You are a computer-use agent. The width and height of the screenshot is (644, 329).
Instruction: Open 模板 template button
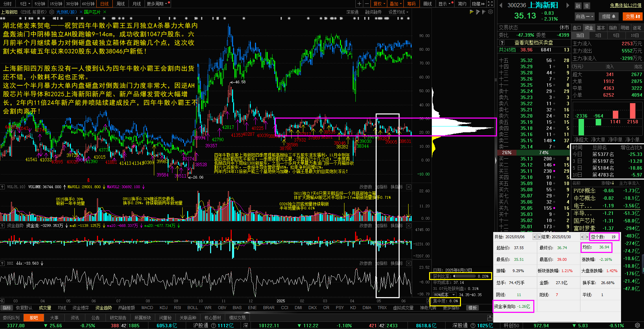coord(473,308)
